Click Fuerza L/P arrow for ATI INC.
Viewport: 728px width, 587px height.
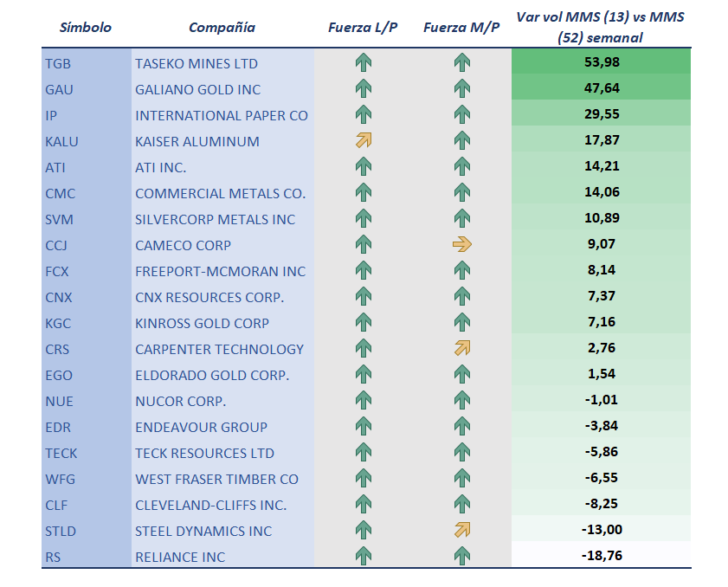(x=364, y=166)
